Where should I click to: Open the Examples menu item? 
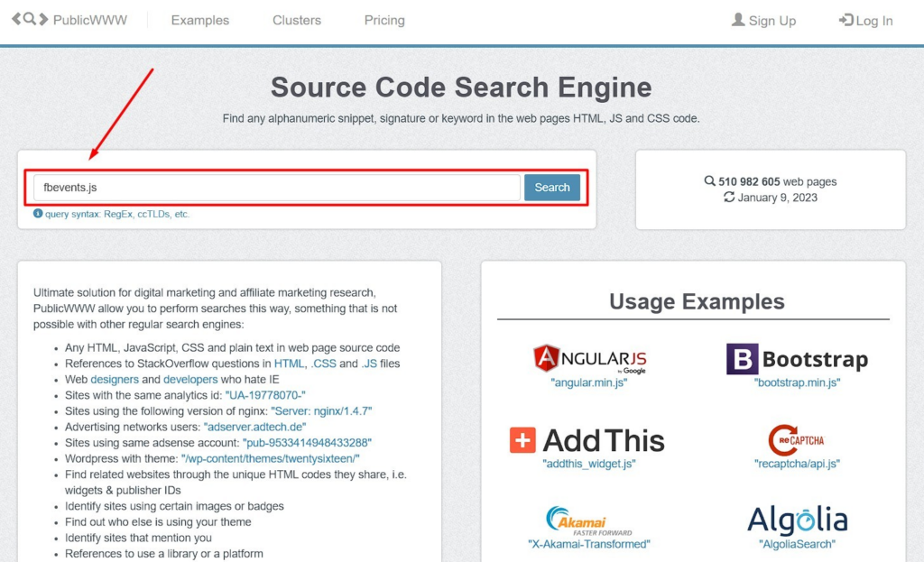click(199, 20)
